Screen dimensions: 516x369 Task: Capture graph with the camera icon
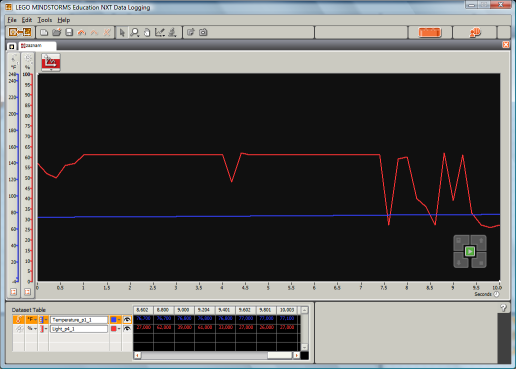point(203,32)
